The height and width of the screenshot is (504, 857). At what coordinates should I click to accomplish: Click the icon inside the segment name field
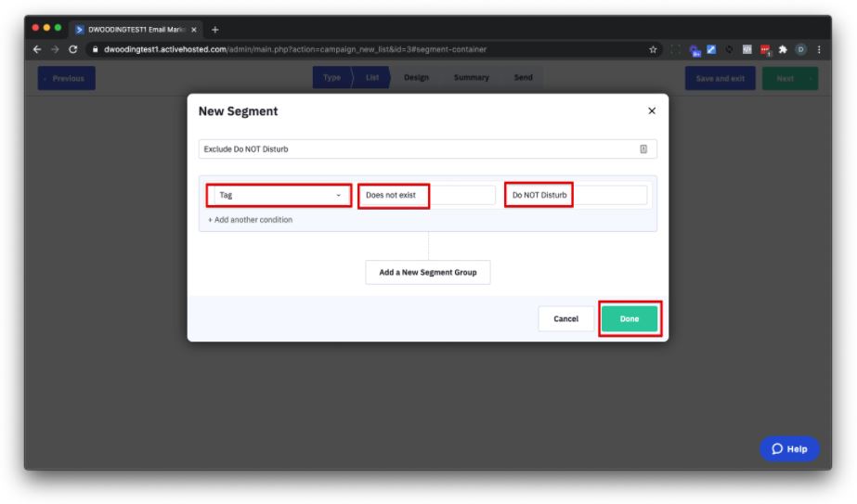(x=643, y=149)
